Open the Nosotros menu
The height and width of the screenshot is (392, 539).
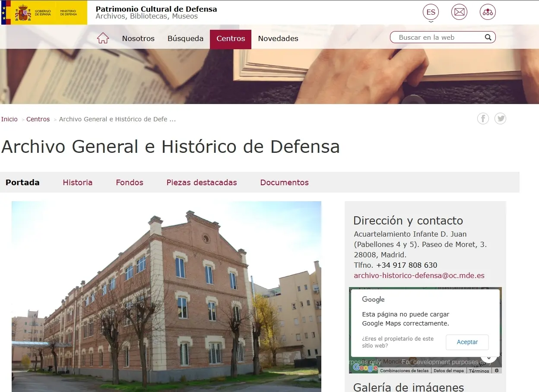(x=138, y=38)
